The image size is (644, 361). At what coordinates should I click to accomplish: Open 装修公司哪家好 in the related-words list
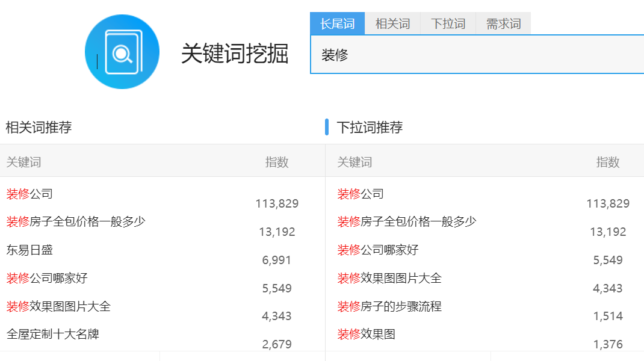(x=47, y=279)
